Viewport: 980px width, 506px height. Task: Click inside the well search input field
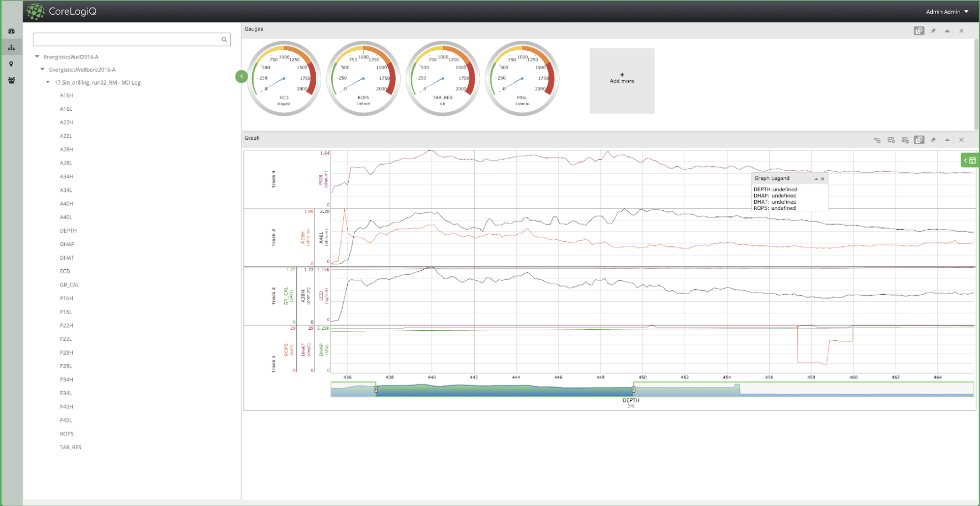[x=127, y=40]
